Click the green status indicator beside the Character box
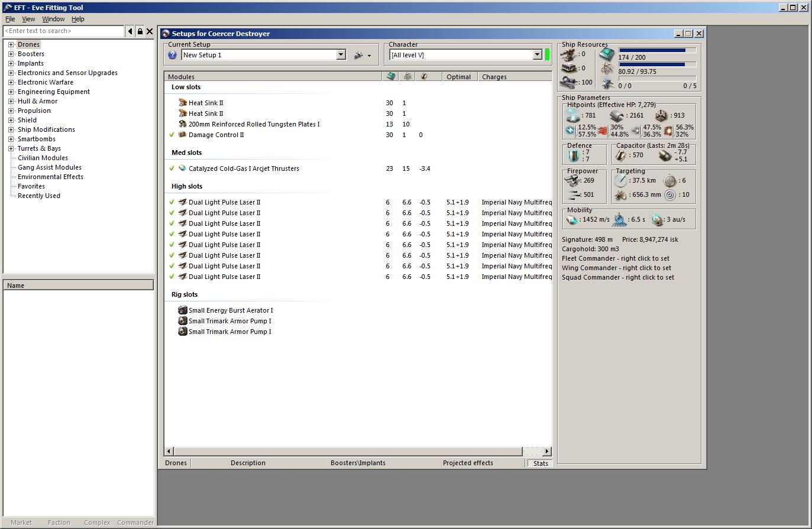Screen dimensions: 812x529 point(548,55)
